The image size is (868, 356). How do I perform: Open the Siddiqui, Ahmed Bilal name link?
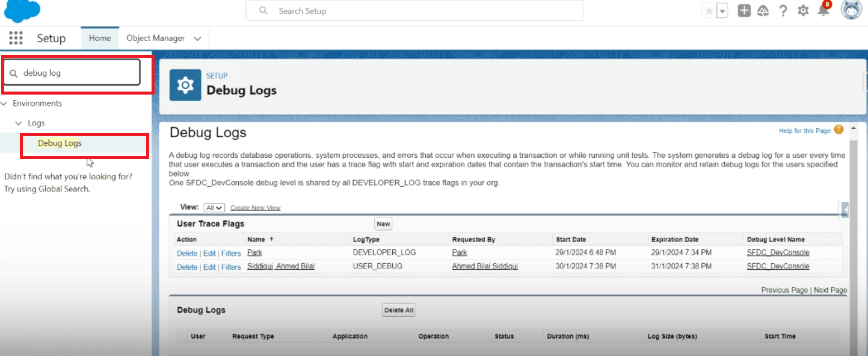tap(281, 266)
